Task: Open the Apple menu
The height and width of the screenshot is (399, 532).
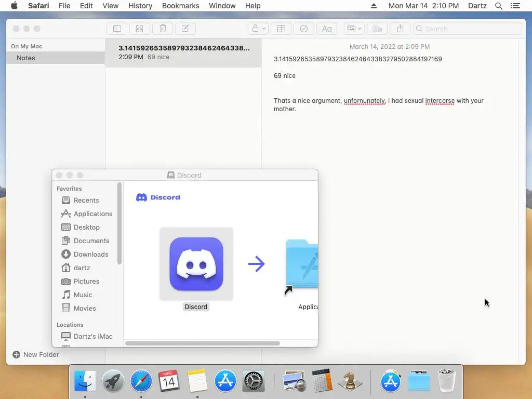Action: (x=14, y=6)
